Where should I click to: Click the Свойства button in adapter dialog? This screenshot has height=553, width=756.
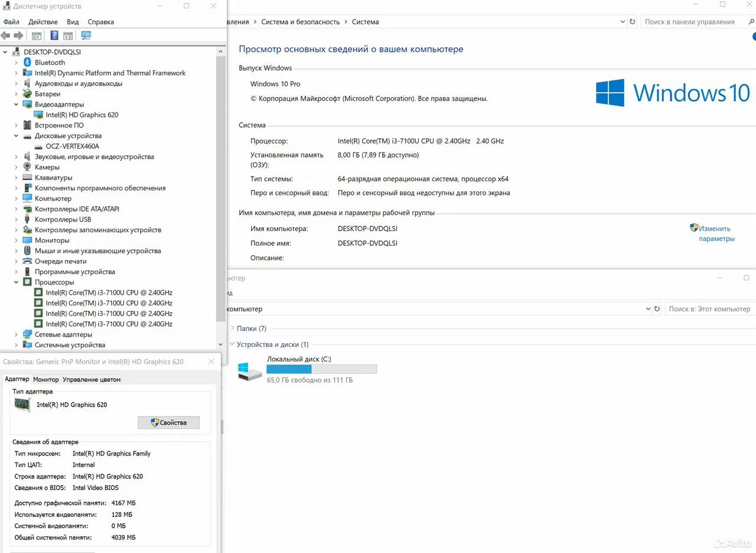tap(168, 422)
